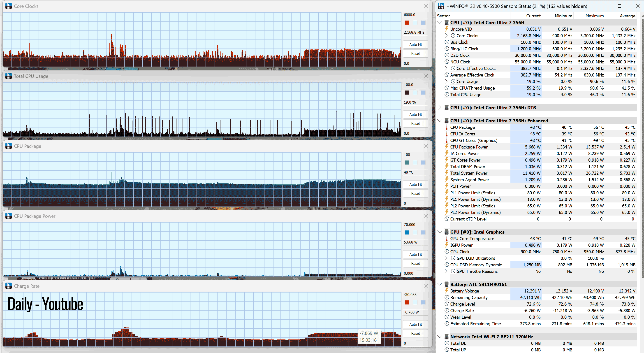Close the Charge Rate graph window
644x353 pixels.
(426, 286)
